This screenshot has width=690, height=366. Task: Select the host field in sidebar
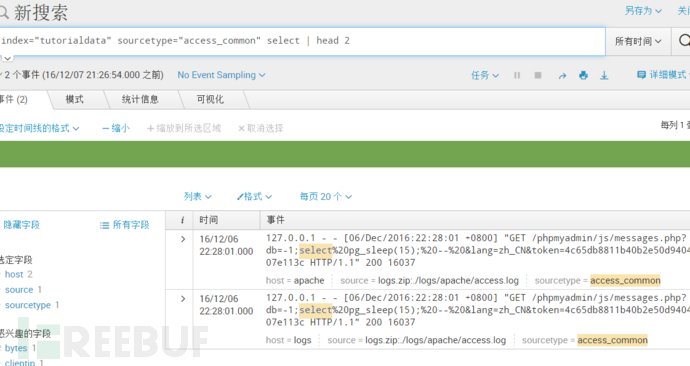pyautogui.click(x=14, y=274)
